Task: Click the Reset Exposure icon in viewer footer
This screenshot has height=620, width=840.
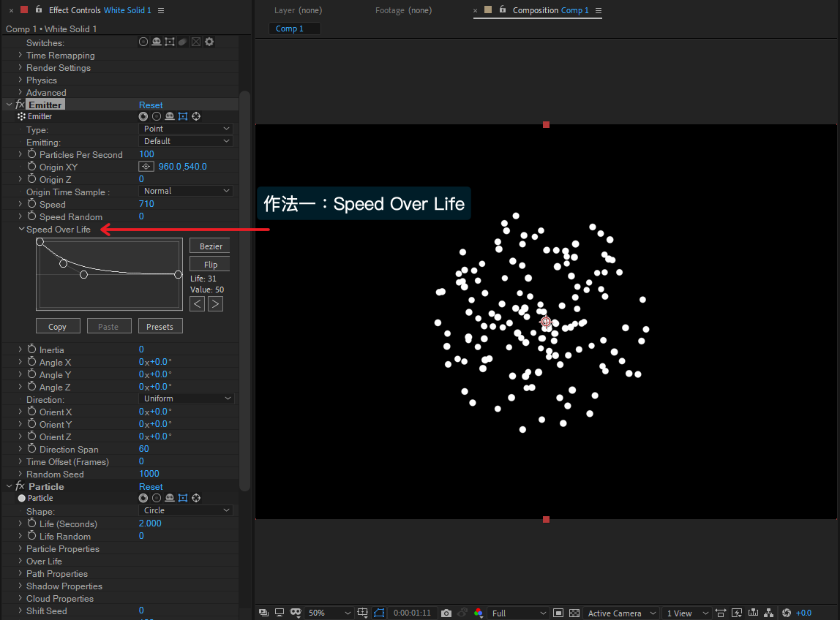Action: [787, 613]
